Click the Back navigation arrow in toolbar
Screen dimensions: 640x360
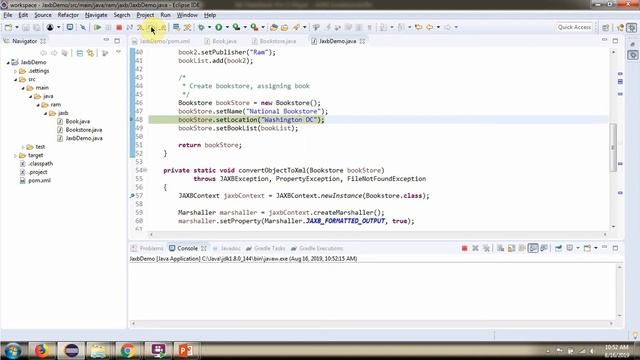click(430, 27)
